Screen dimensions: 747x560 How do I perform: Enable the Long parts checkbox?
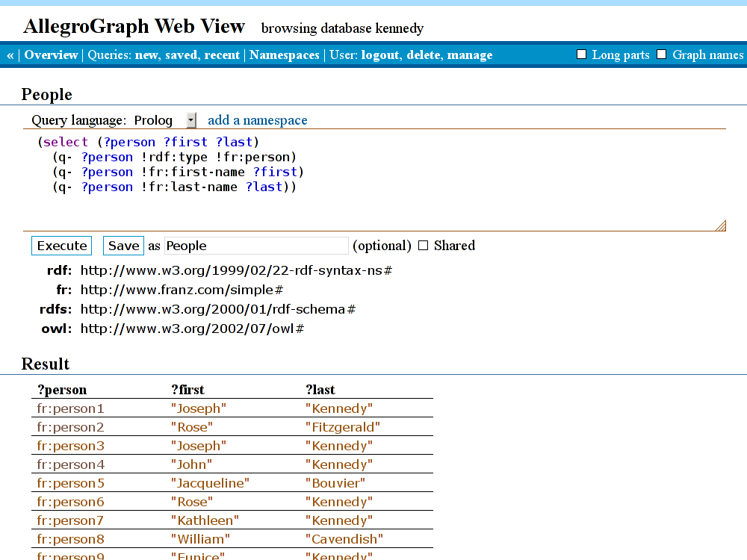pyautogui.click(x=582, y=55)
